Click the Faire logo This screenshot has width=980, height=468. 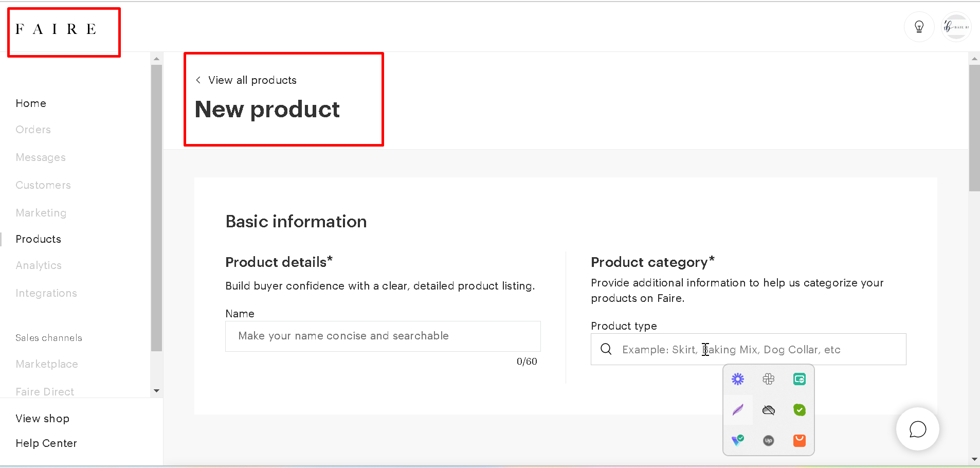point(56,29)
